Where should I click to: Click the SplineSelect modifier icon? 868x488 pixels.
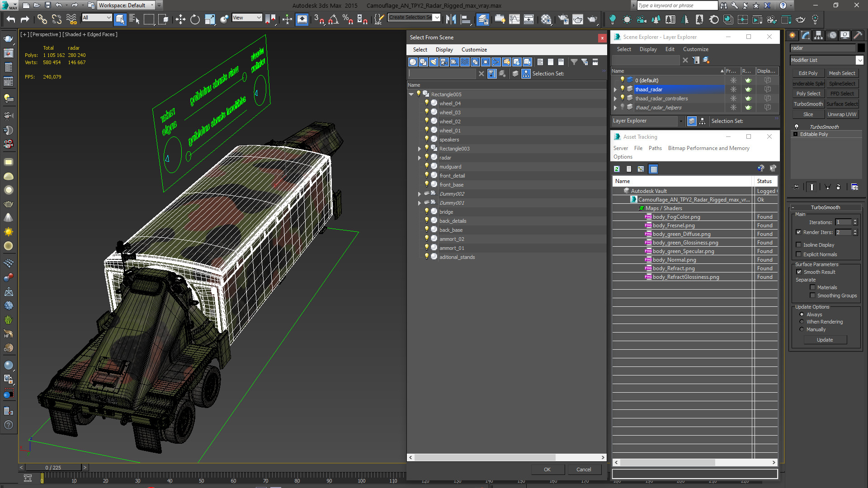[x=842, y=84]
